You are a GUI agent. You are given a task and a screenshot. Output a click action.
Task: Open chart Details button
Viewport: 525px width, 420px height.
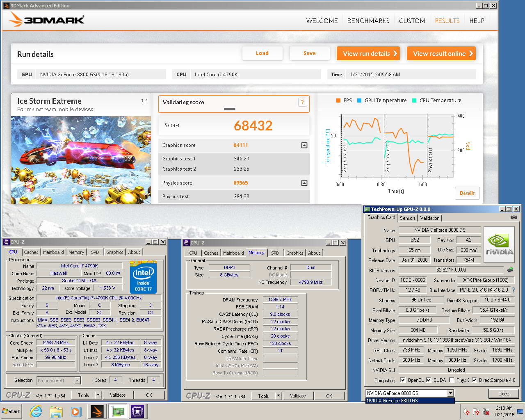point(467,193)
